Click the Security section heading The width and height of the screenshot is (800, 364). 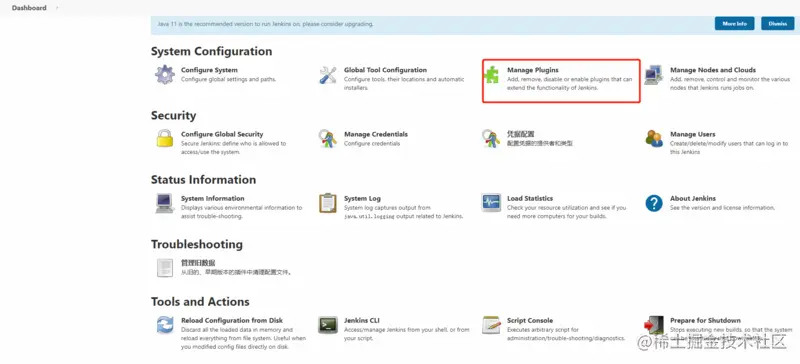pyautogui.click(x=173, y=116)
